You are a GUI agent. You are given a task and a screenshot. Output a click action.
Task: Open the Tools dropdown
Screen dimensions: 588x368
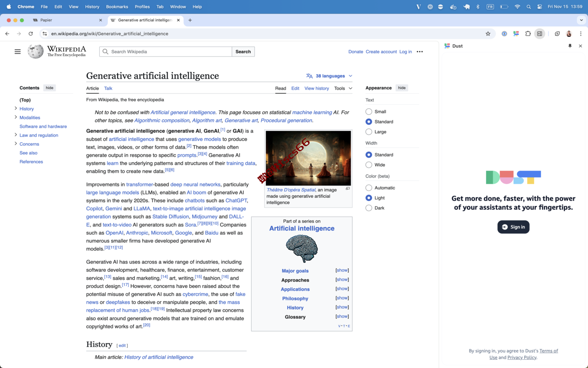point(343,88)
